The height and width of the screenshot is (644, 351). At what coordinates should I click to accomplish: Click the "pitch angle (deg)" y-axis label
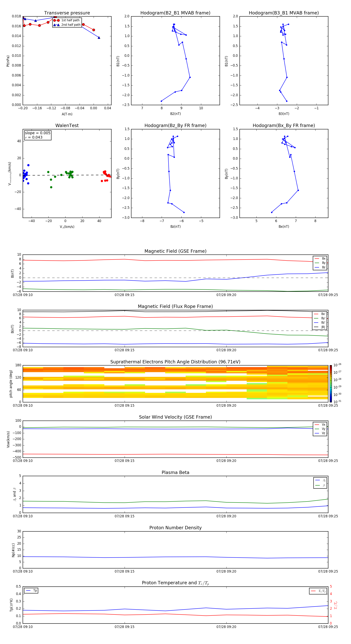tap(11, 384)
